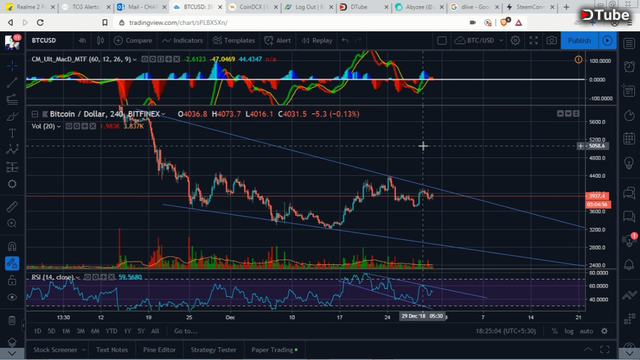
Task: Open indicator Templates
Action: pyautogui.click(x=234, y=40)
